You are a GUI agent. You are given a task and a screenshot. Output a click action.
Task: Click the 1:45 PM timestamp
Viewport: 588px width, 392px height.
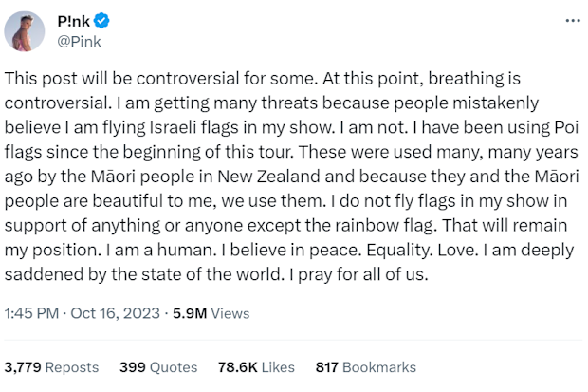pyautogui.click(x=31, y=313)
